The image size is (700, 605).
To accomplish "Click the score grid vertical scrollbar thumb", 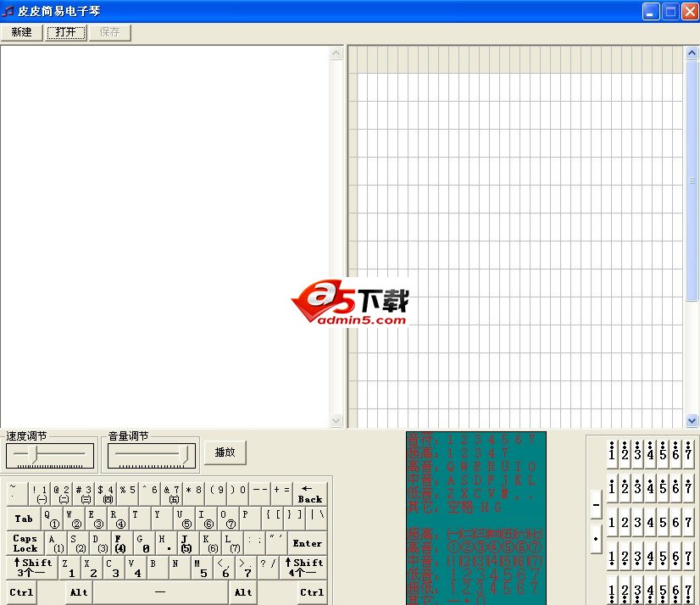I will coord(692,180).
